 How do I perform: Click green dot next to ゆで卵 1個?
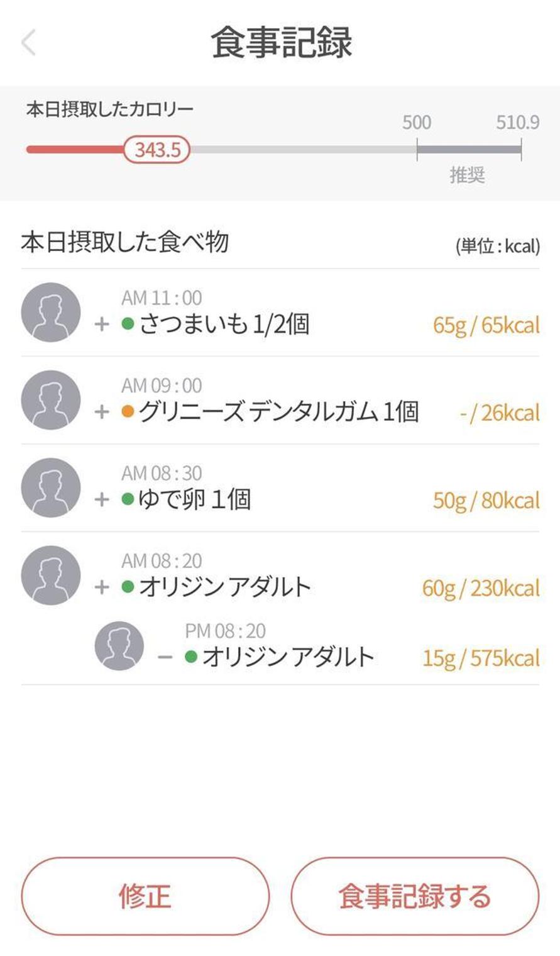pos(128,499)
